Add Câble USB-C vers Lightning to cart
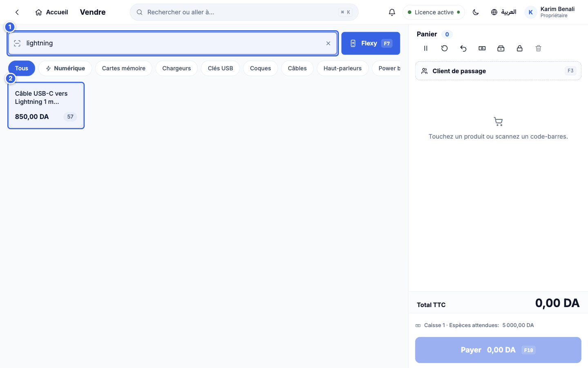Viewport: 588px width, 368px height. [x=46, y=105]
